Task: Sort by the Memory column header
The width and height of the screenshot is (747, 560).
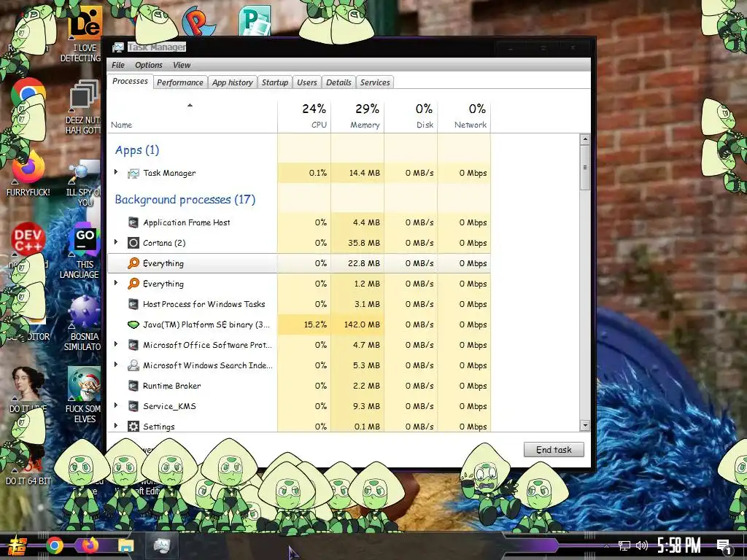Action: (x=357, y=116)
